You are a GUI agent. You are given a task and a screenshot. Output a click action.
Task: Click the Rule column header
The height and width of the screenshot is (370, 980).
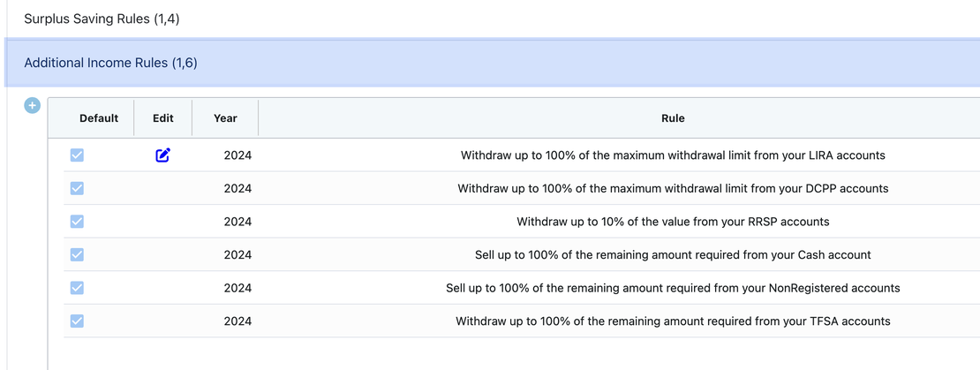[673, 118]
